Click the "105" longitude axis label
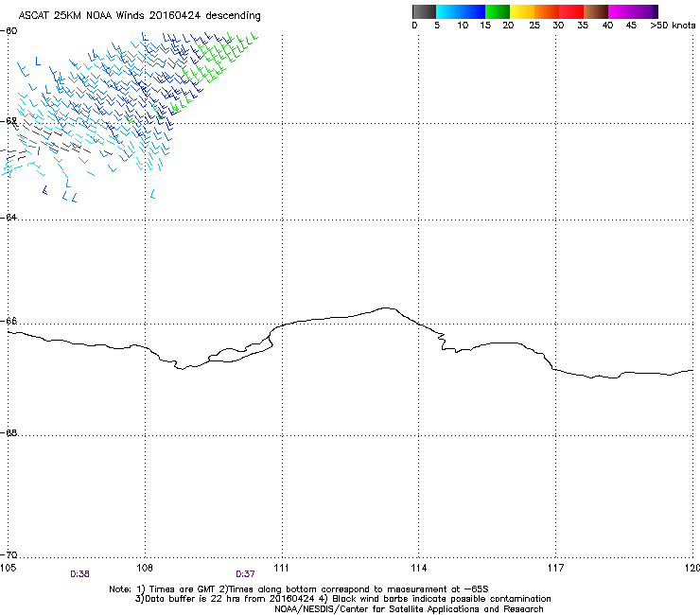This screenshot has height=615, width=700. (8, 568)
